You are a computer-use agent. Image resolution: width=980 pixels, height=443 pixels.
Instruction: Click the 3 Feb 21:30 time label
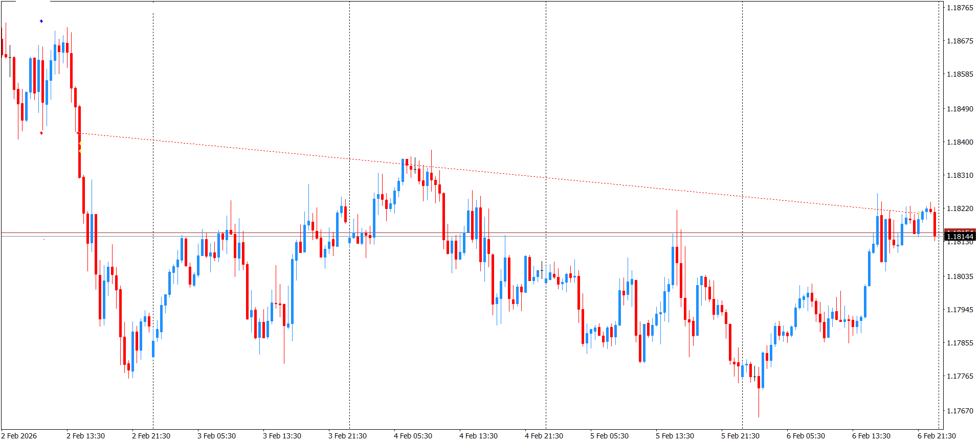pos(347,436)
